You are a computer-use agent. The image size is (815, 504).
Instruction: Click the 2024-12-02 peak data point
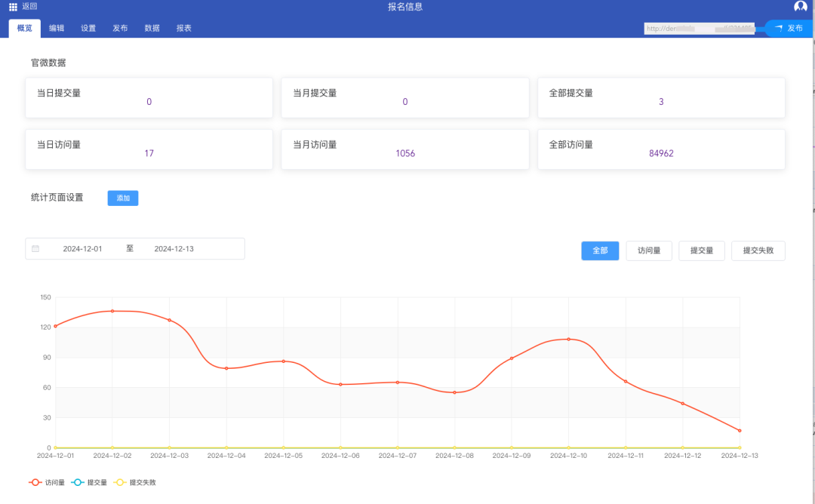pyautogui.click(x=112, y=311)
